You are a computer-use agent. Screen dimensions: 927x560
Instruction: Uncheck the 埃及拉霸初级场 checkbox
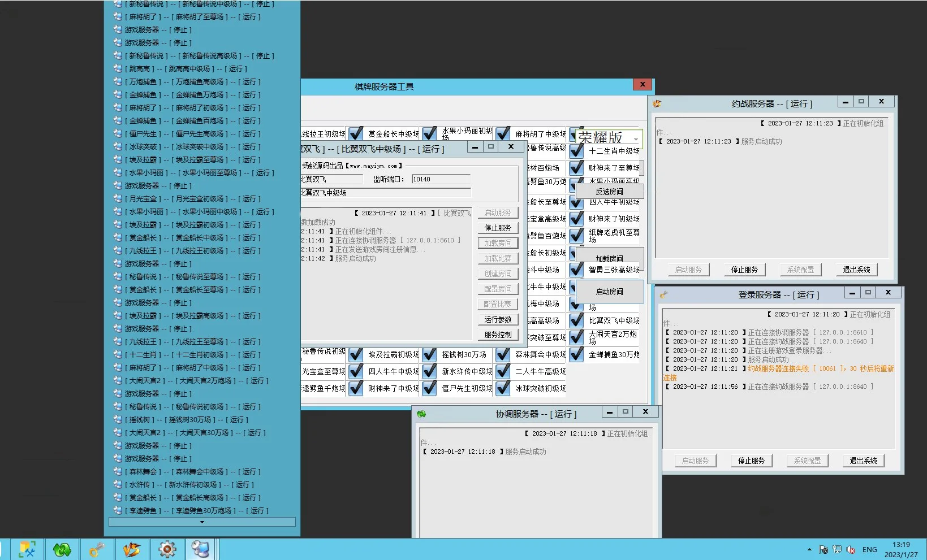click(x=356, y=354)
